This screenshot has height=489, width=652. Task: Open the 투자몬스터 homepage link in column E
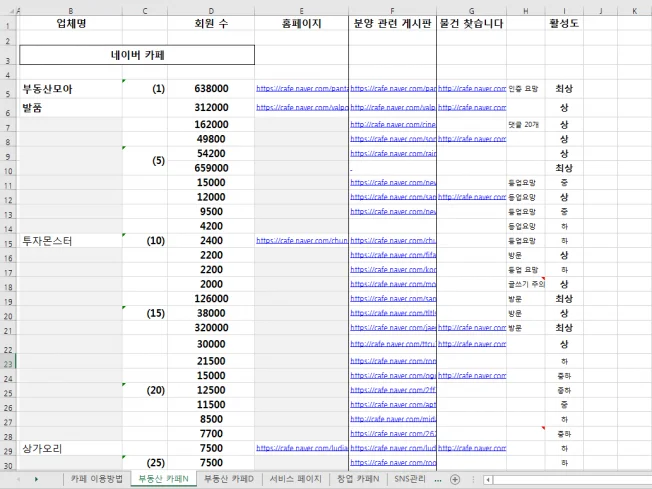coord(301,241)
